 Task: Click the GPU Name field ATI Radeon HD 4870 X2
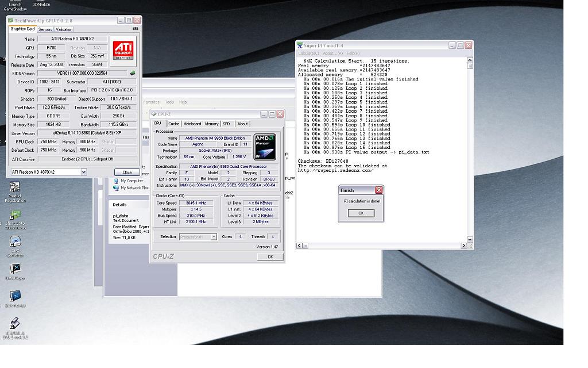pos(72,39)
